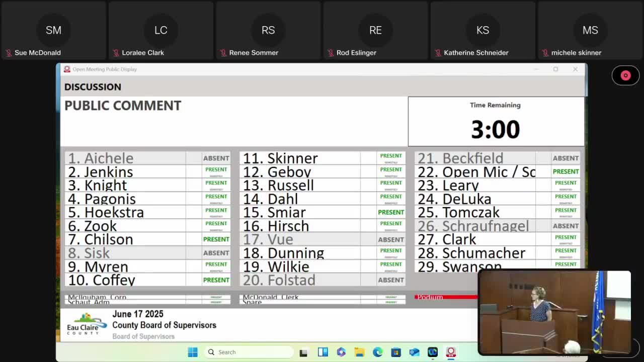Click michele skinner's muted microphone icon

click(545, 53)
